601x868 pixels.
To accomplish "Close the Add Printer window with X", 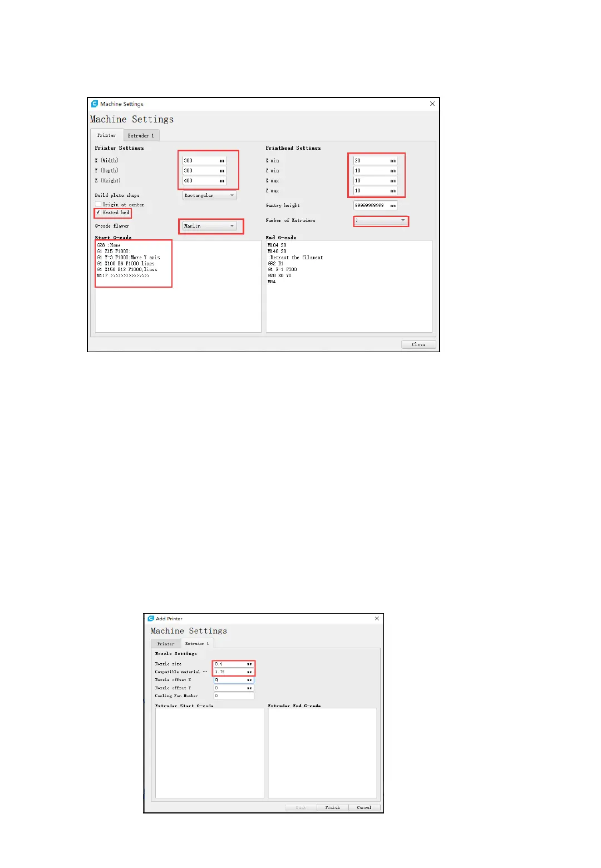I will pos(377,618).
